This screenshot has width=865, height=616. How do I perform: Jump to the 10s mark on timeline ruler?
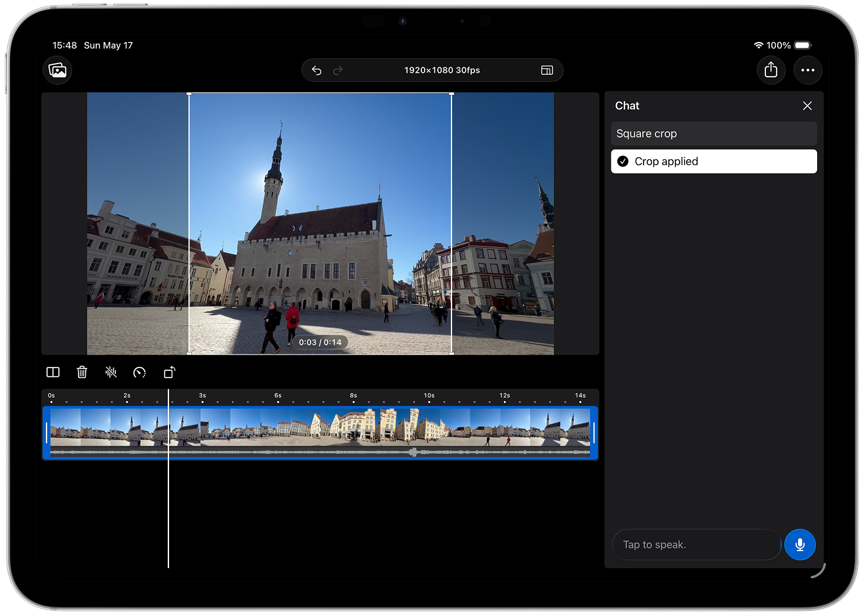point(429,396)
